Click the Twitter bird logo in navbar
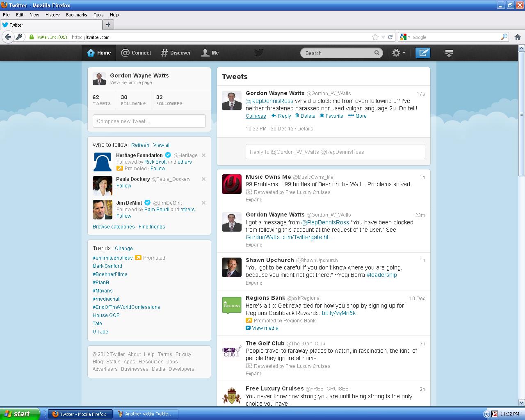Screen dimensions: 525x420 [x=258, y=52]
